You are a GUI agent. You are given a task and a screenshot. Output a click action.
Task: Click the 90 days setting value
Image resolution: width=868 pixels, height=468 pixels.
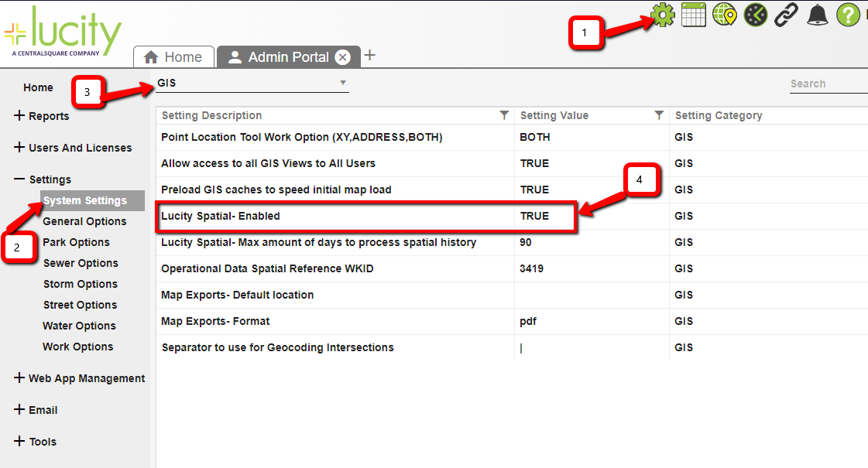coord(525,242)
